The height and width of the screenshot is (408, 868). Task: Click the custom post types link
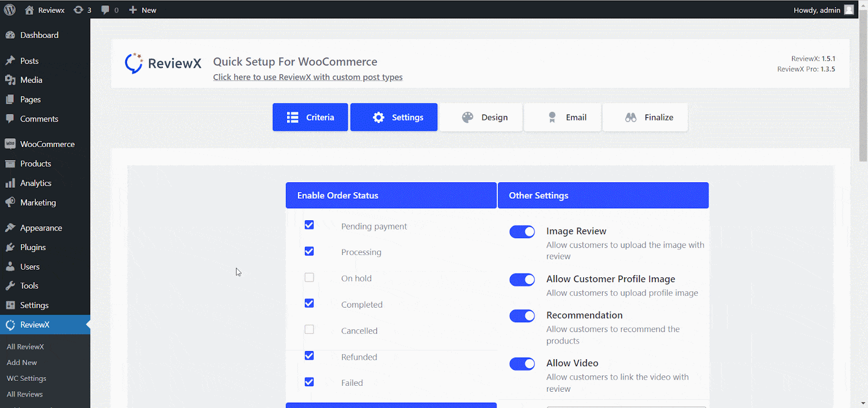(308, 77)
